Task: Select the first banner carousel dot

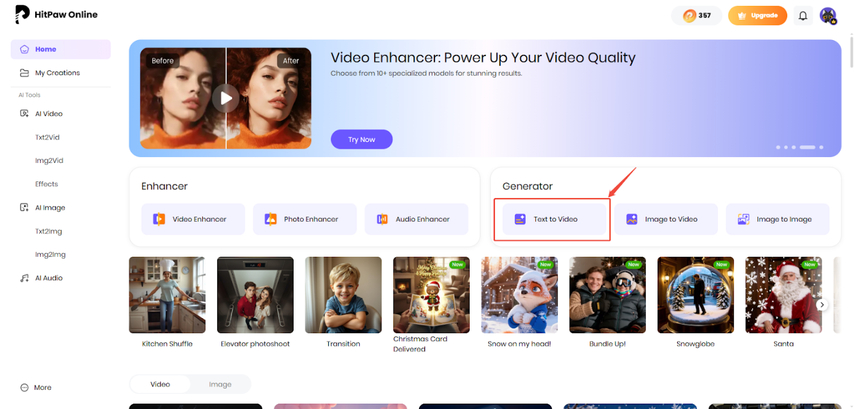Action: point(778,147)
